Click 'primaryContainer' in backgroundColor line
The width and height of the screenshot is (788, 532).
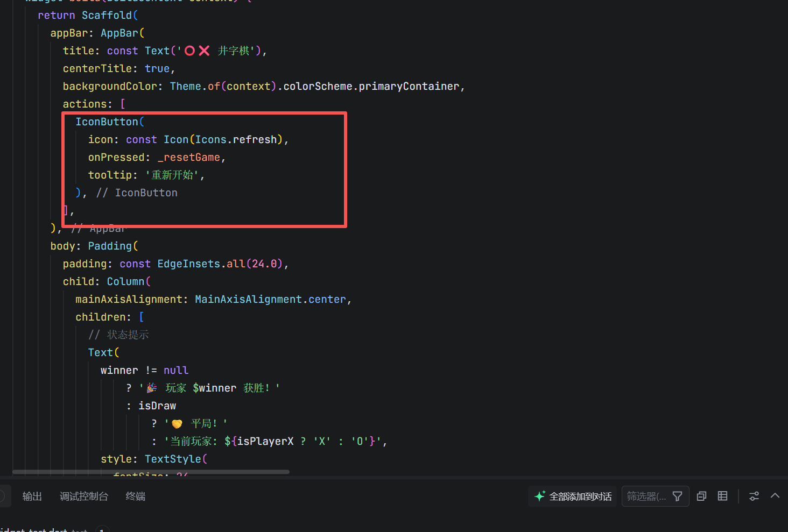(x=409, y=87)
